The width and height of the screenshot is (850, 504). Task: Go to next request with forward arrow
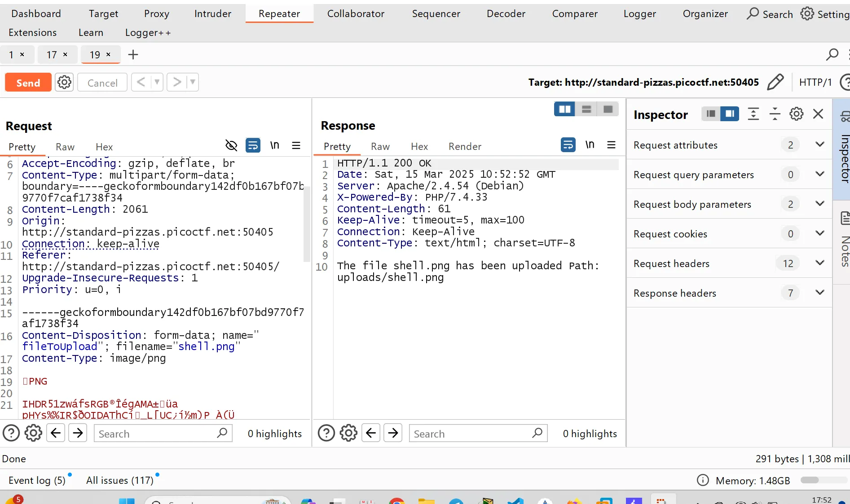click(177, 82)
